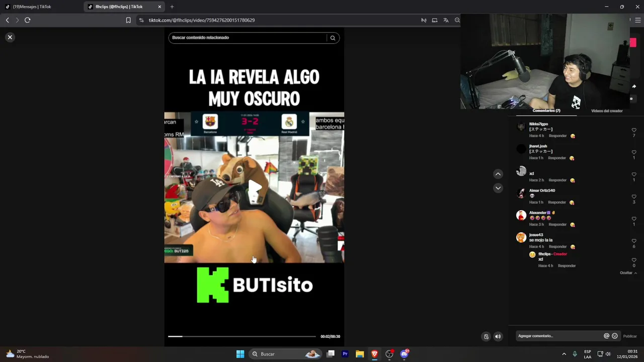This screenshot has width=644, height=362.
Task: Open a new browser tab
Action: (172, 7)
